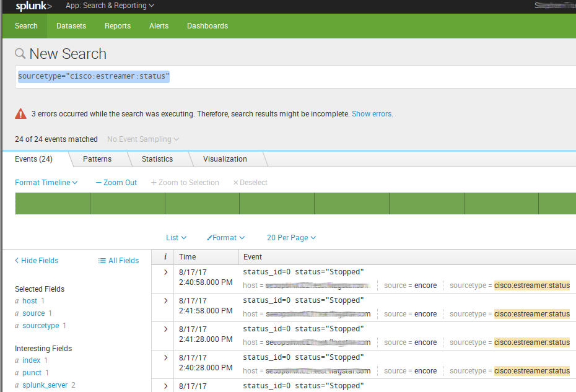This screenshot has width=576, height=392.
Task: Hide the fields sidebar
Action: pyautogui.click(x=37, y=261)
